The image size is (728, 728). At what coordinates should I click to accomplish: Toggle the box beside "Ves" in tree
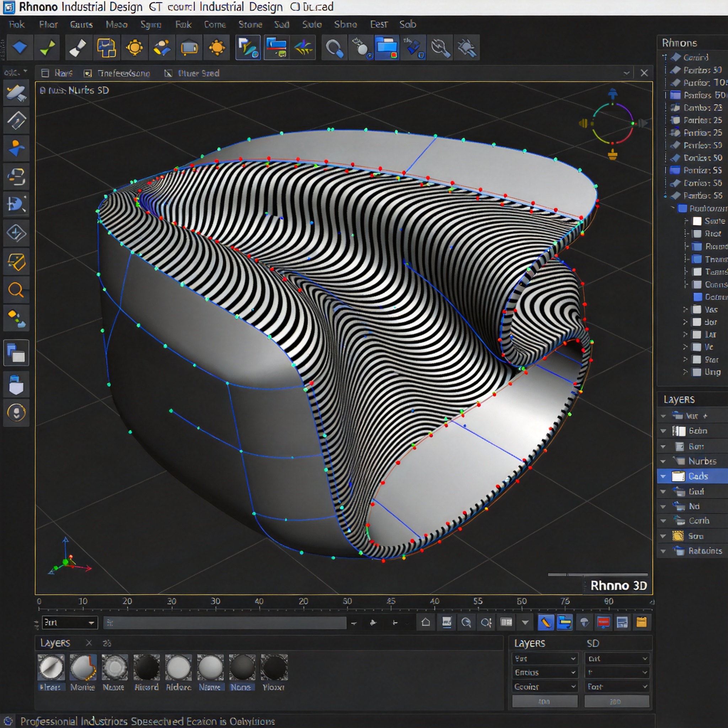[x=697, y=310]
